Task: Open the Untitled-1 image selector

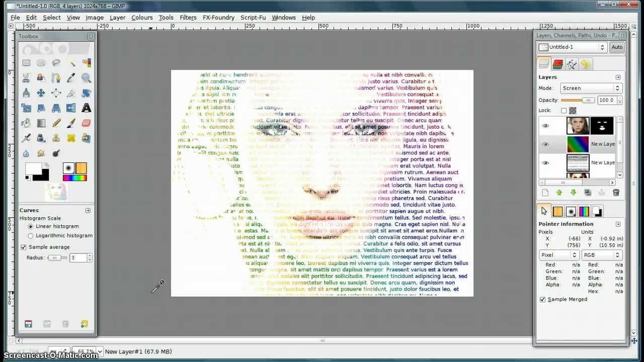Action: pyautogui.click(x=572, y=47)
